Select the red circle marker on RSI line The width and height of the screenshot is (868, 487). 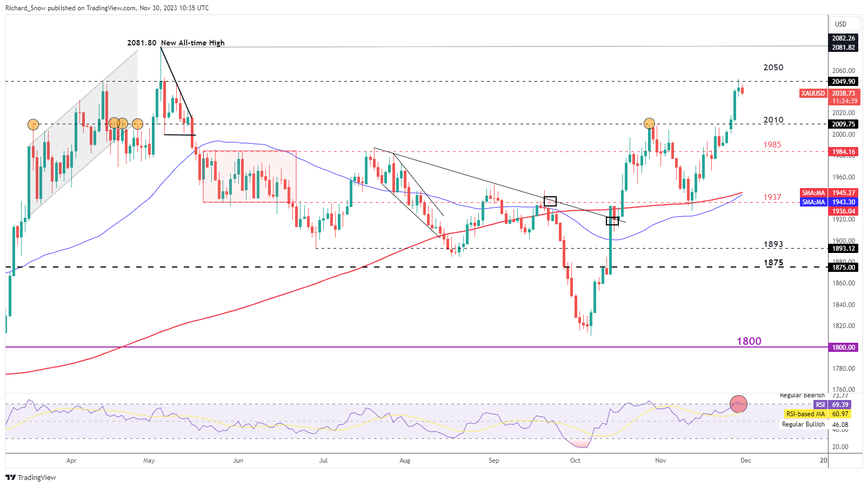tap(738, 404)
